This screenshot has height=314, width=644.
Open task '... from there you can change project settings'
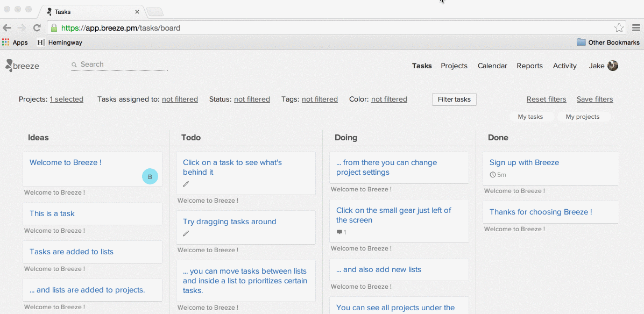(x=386, y=167)
